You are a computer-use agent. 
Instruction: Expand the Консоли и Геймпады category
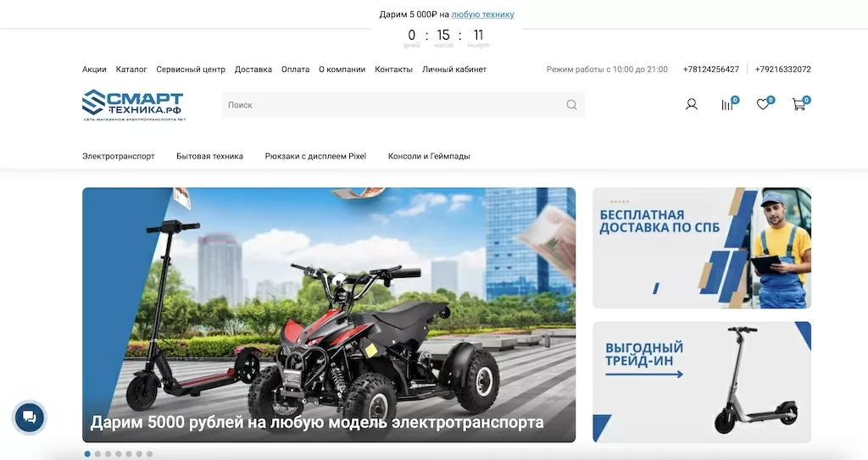click(429, 156)
